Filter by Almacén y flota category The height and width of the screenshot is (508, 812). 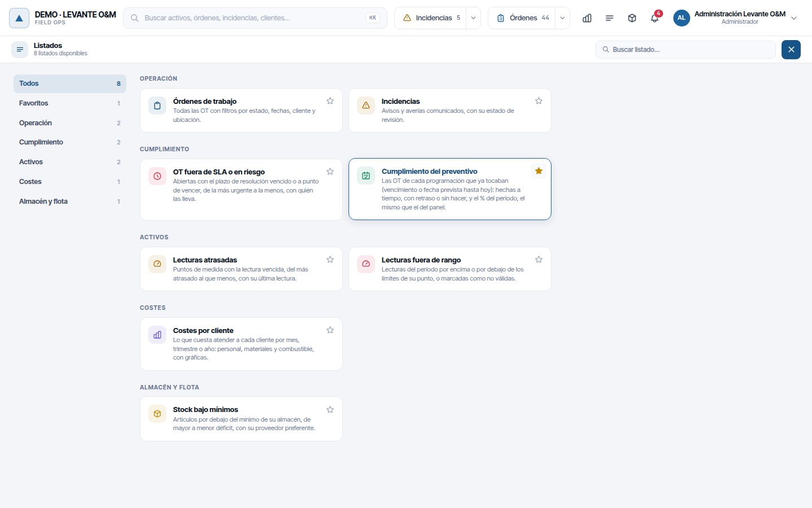[70, 202]
